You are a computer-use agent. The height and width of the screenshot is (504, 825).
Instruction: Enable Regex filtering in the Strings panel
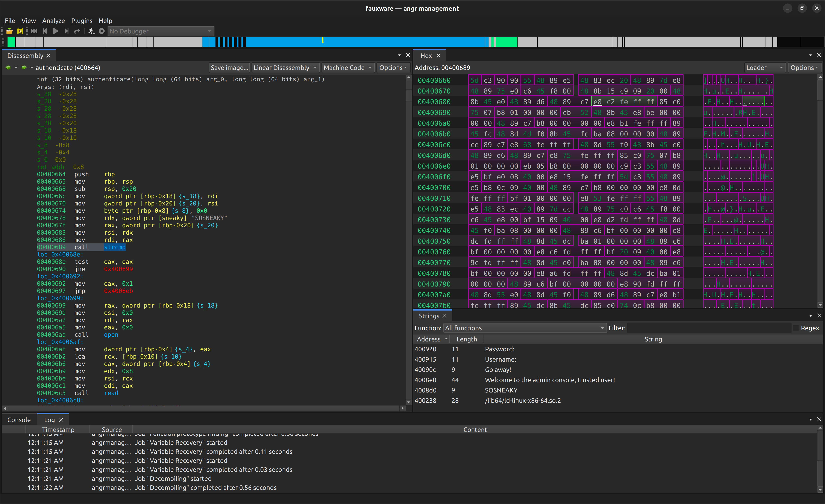(x=796, y=328)
